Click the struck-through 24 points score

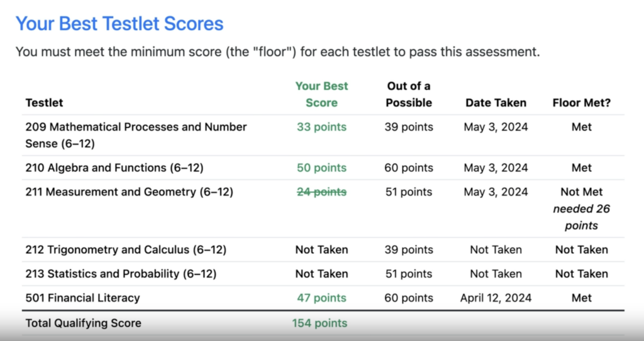321,192
